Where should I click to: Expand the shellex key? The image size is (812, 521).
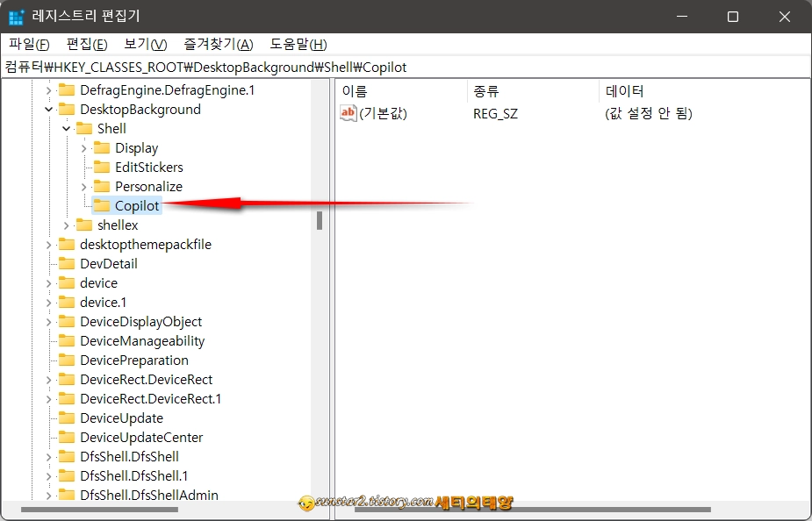point(67,225)
